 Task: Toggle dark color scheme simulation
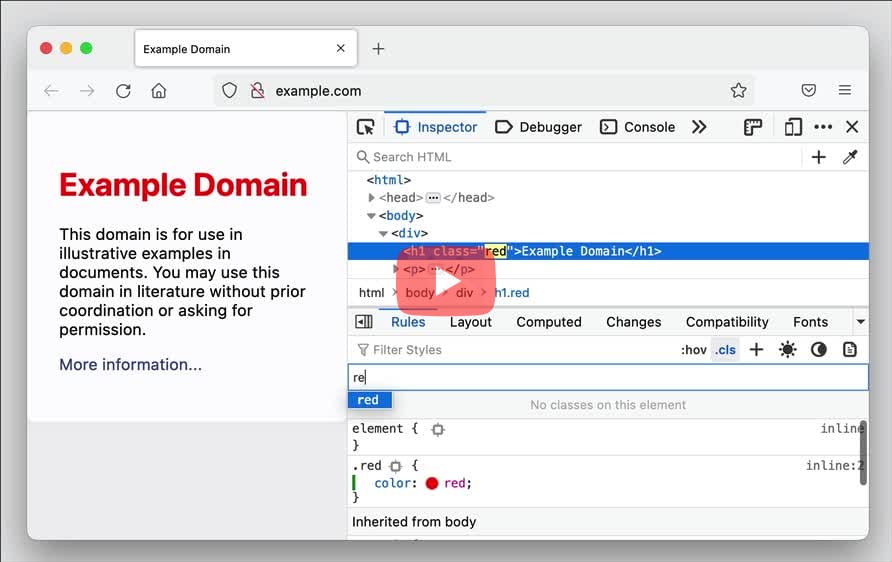point(819,350)
